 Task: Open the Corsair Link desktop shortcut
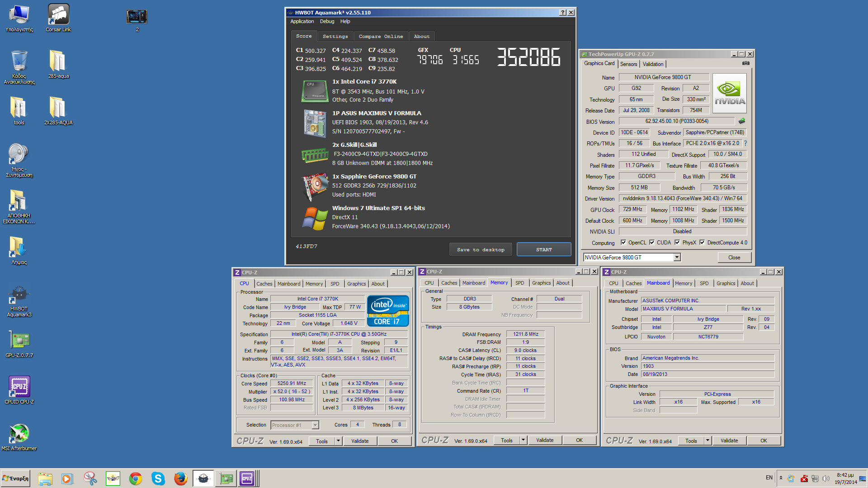click(x=58, y=18)
